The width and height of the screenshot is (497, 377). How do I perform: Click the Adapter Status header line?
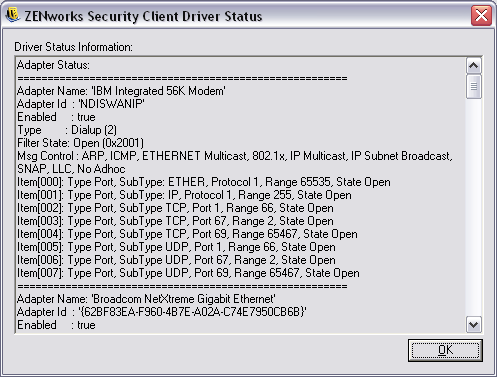pyautogui.click(x=53, y=65)
